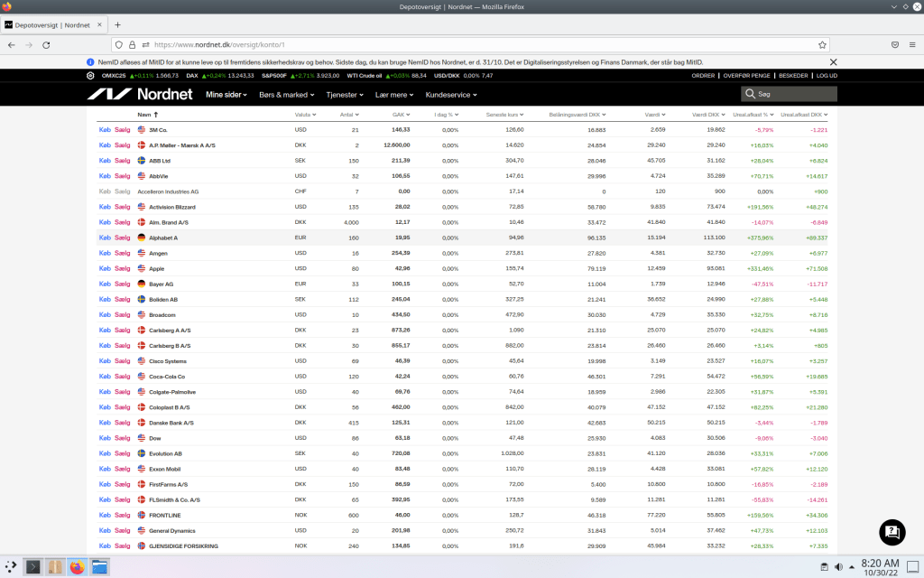Open new browser tab with plus button
The height and width of the screenshot is (578, 924).
[x=117, y=24]
